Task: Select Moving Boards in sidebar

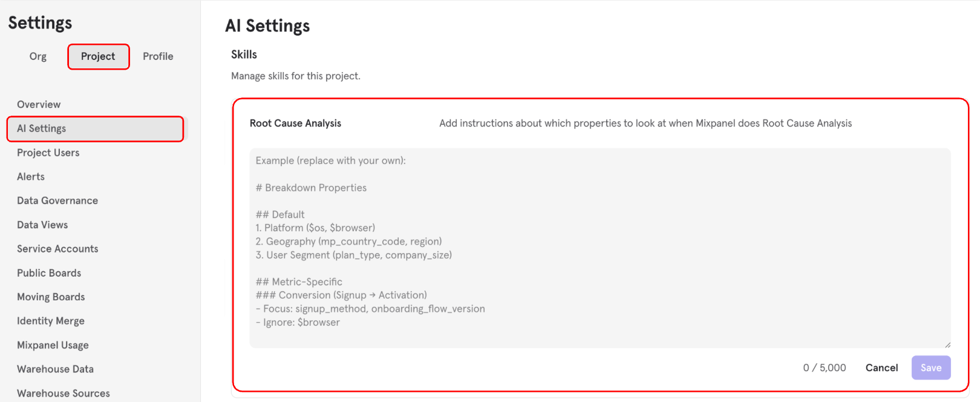Action: [51, 297]
